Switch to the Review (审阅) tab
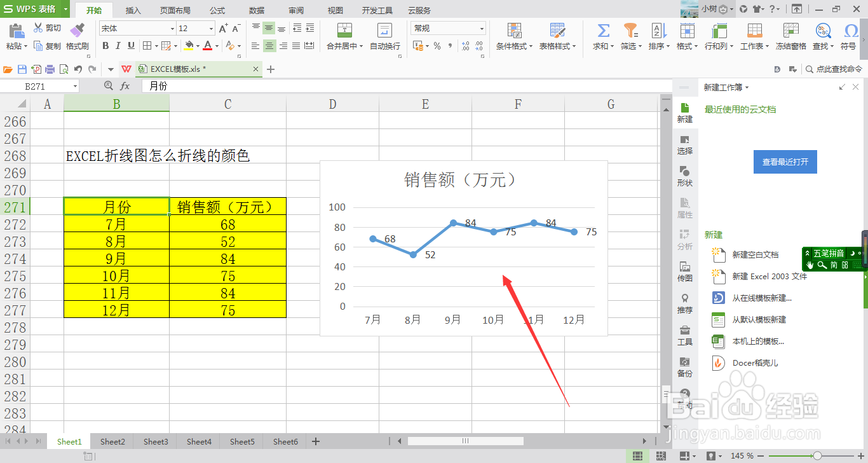Screen dimensions: 868x463 [x=296, y=10]
